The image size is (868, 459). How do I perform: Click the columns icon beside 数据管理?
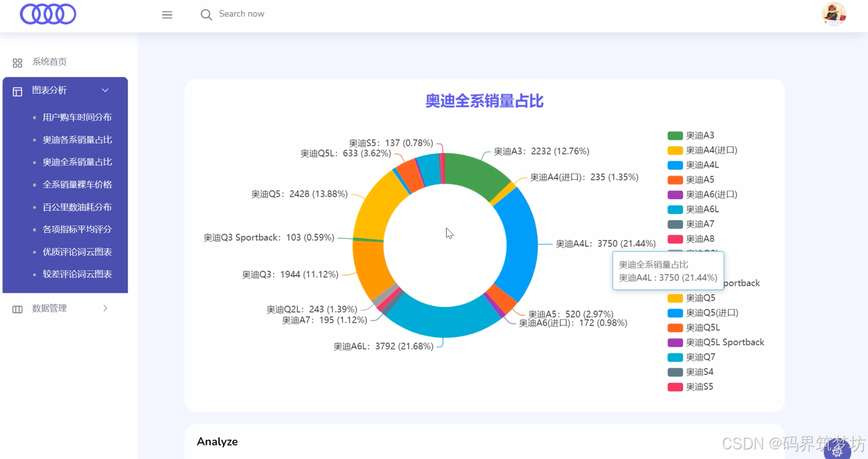click(x=17, y=309)
